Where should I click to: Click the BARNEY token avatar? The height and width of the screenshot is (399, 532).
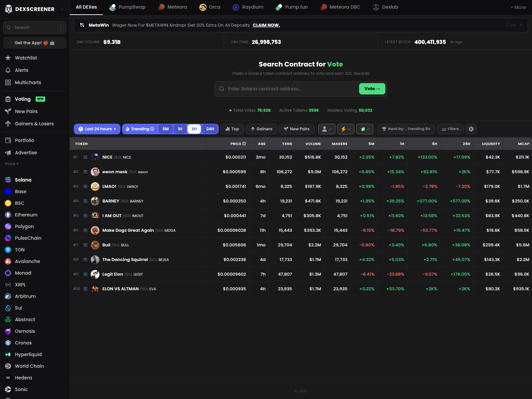point(95,201)
